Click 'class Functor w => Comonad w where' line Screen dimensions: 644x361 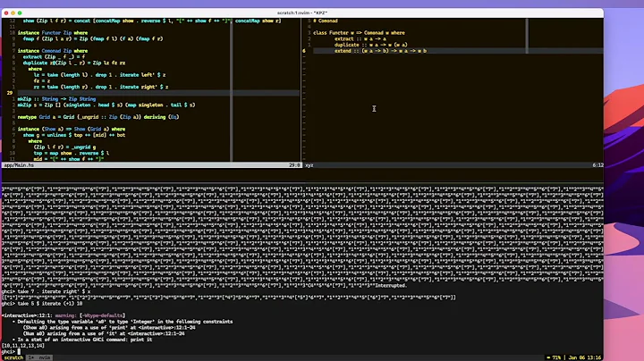pos(359,33)
